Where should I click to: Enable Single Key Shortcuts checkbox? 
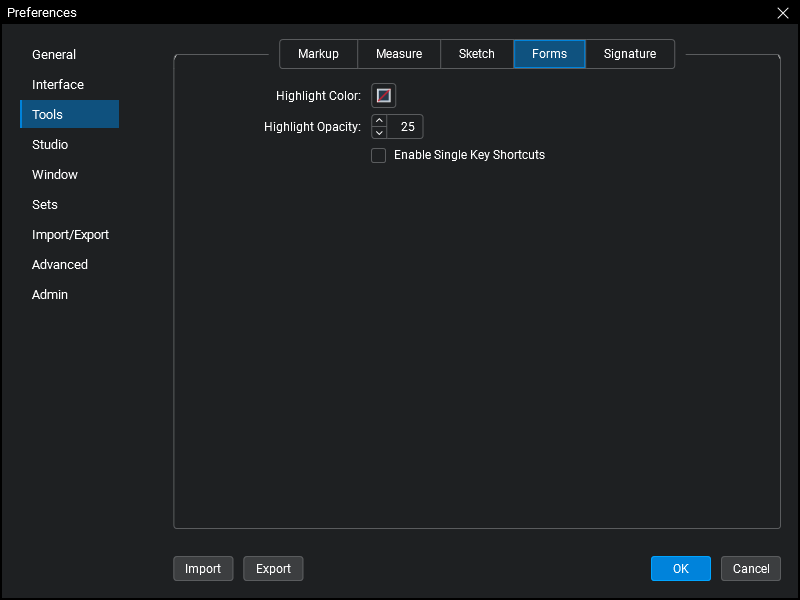pyautogui.click(x=379, y=155)
